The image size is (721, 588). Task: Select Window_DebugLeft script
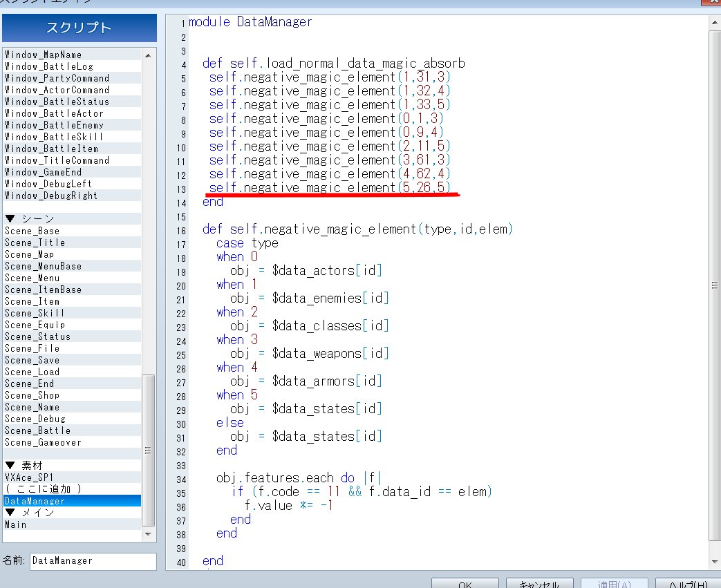(72, 183)
